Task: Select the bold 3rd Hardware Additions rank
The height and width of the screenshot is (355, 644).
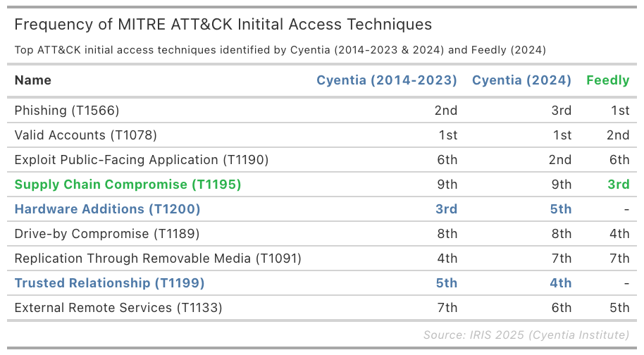Action: pos(446,209)
